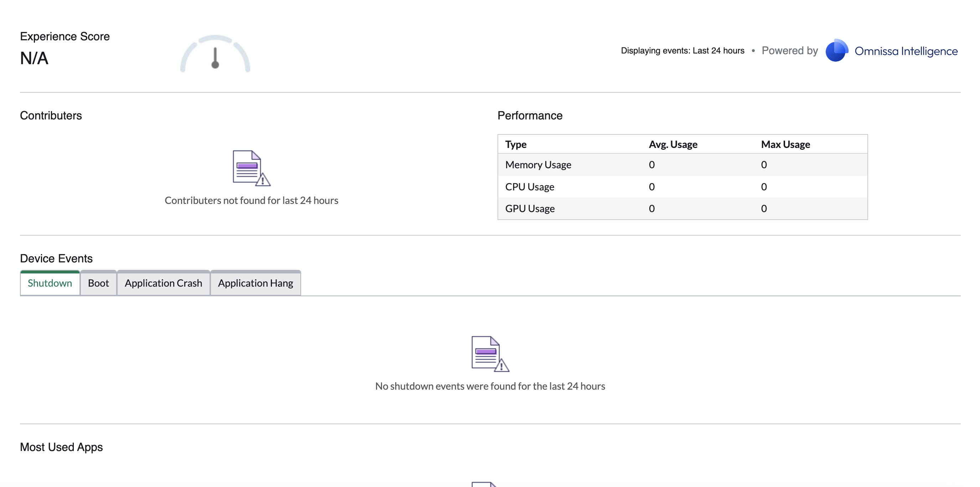
Task: Select the GPU Usage table row
Action: tap(530, 209)
